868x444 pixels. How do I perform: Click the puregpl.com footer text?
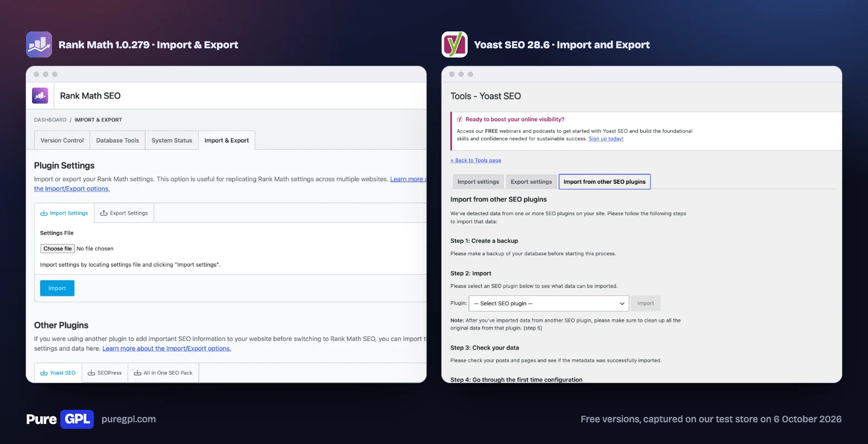click(129, 419)
